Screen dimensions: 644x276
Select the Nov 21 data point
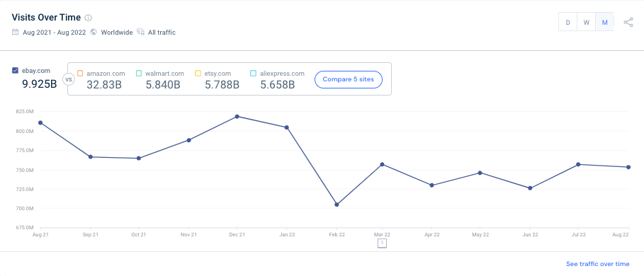(x=189, y=140)
